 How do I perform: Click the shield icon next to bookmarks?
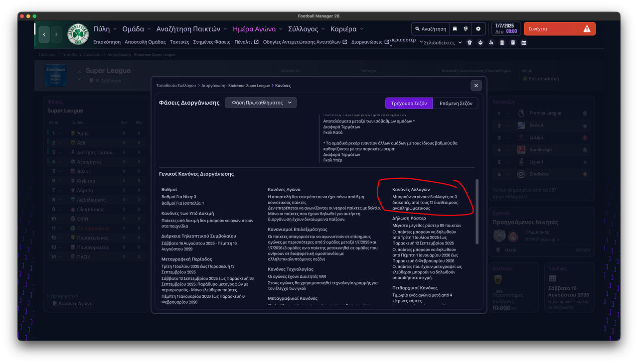pos(466,29)
